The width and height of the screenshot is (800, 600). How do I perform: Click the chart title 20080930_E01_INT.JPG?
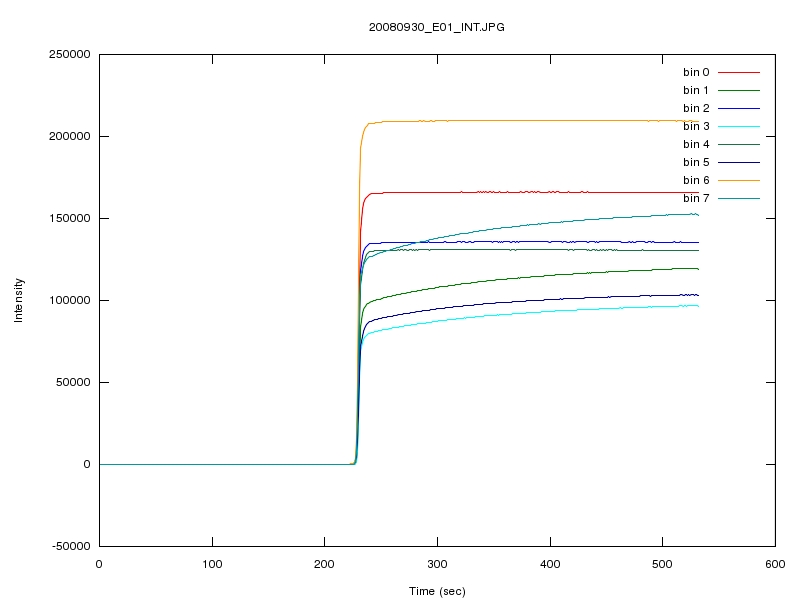click(437, 27)
